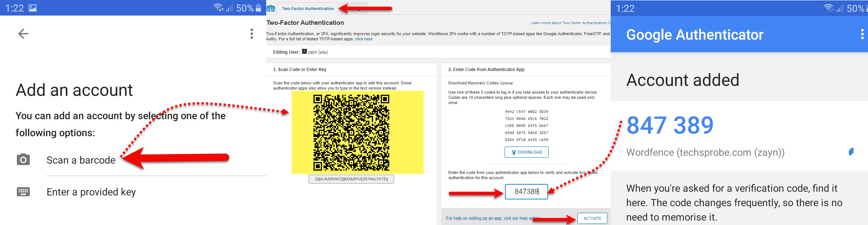Switch to the Two-Factor Authentication tab

[x=308, y=9]
